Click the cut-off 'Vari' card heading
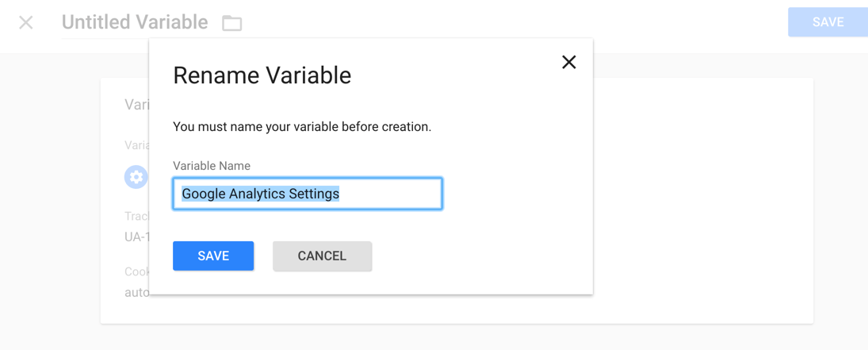The image size is (868, 350). (136, 104)
